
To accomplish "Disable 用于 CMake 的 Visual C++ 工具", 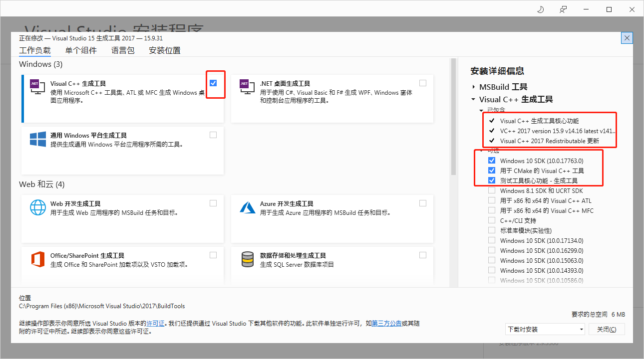I will (492, 170).
